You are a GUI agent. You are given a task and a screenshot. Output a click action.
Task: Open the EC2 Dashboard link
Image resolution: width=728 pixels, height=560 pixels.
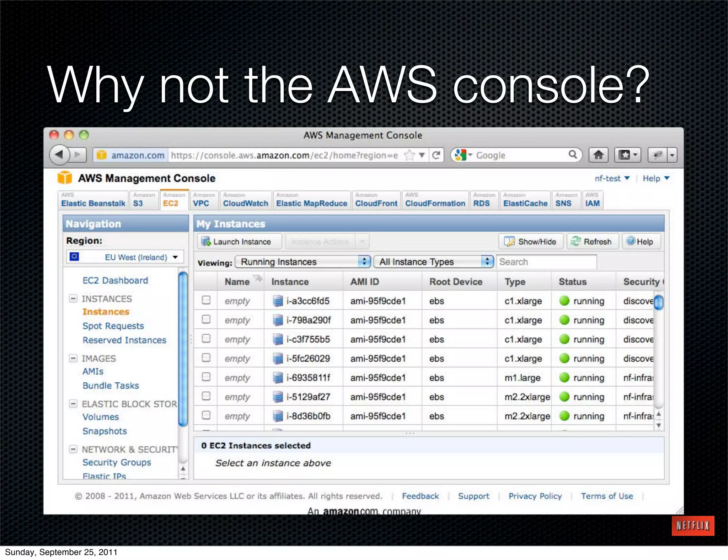tap(115, 280)
